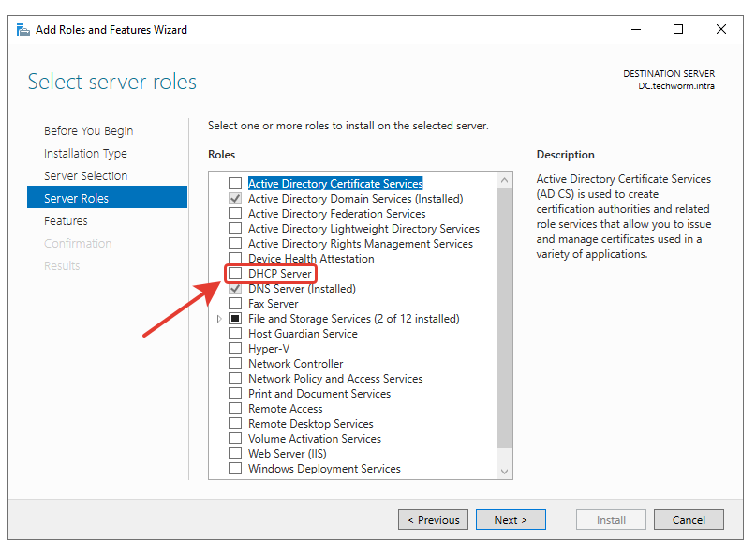Click the wizard icon in title bar
Screen dimensions: 756x556
click(x=23, y=29)
